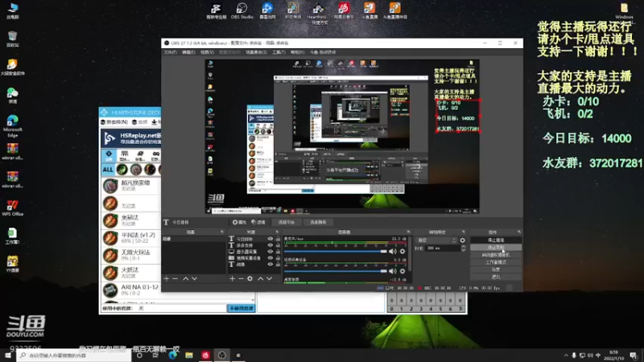The image size is (644, 362).
Task: Remove selected scene with the scenes minus icon
Action: [x=175, y=278]
